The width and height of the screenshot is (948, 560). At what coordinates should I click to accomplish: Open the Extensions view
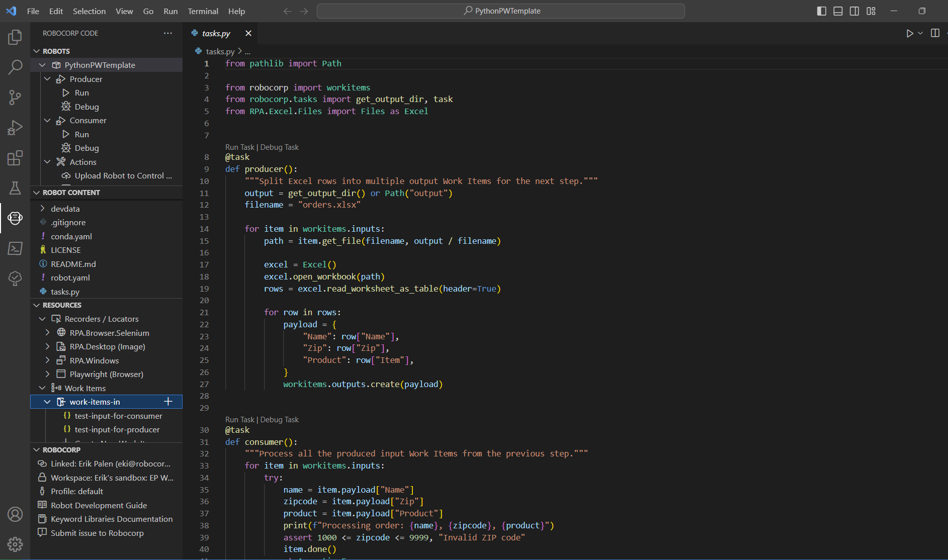coord(15,158)
